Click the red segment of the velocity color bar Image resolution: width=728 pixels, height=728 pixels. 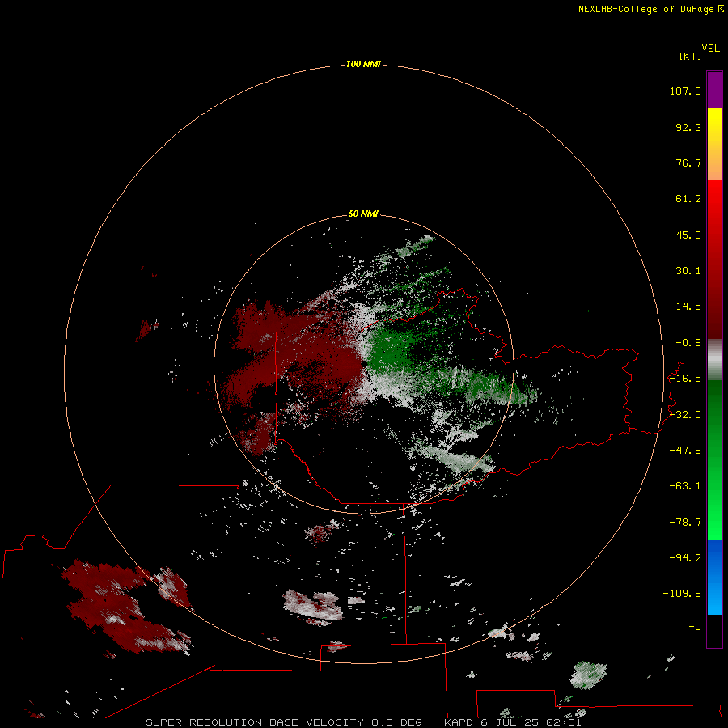[x=714, y=259]
